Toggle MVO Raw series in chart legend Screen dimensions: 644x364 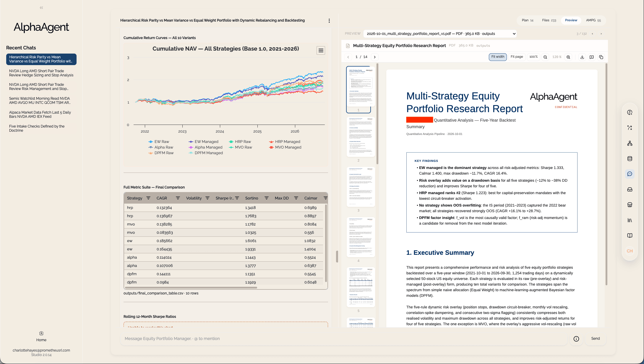[240, 147]
